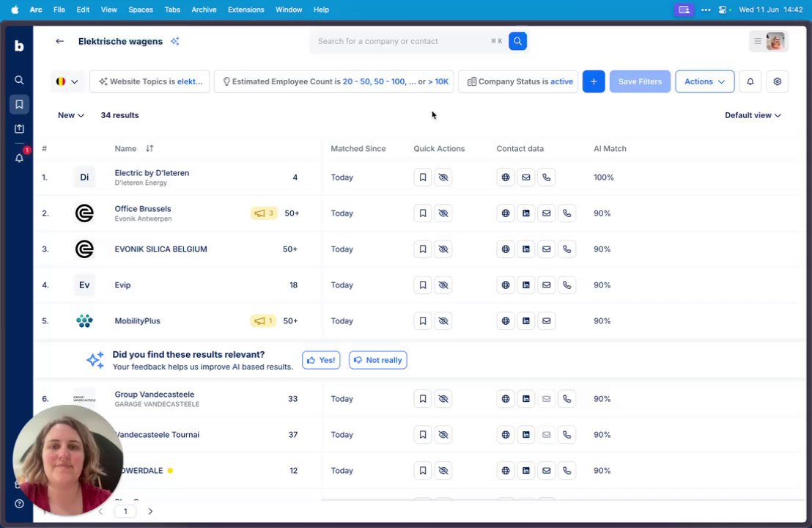
Task: Hide Group Vandecasteele from results
Action: pyautogui.click(x=443, y=399)
